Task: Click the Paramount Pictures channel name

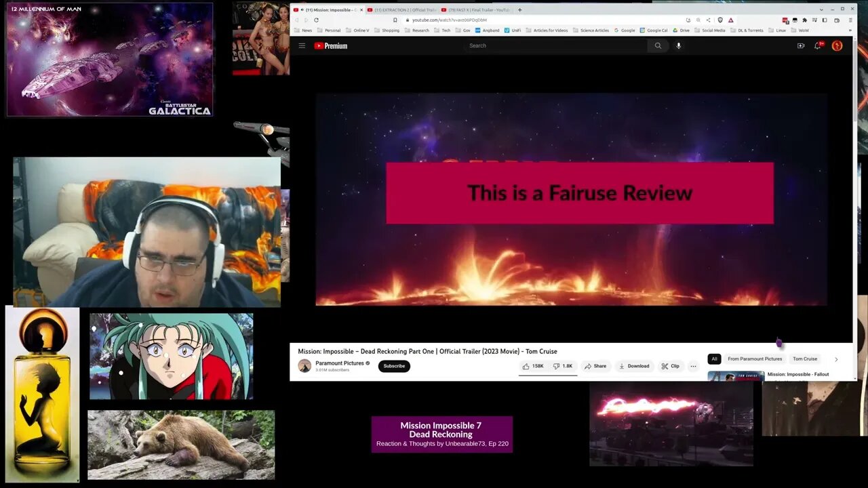Action: (x=340, y=363)
